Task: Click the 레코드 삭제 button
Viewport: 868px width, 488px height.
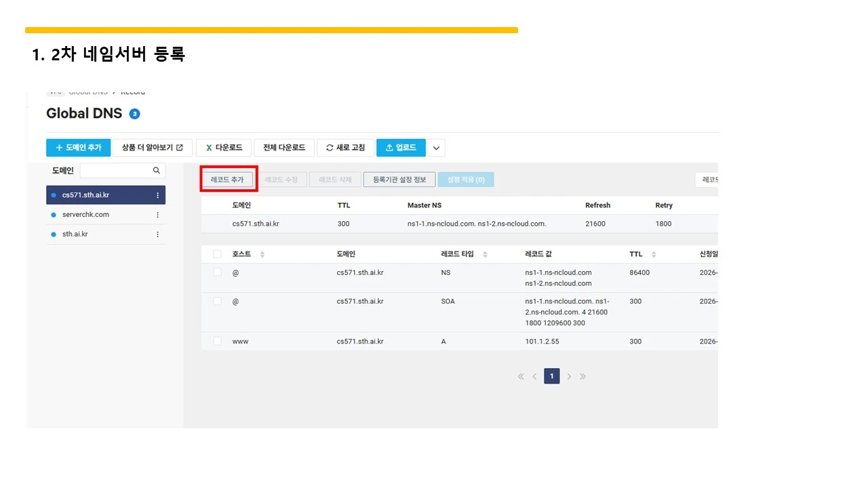Action: tap(335, 180)
